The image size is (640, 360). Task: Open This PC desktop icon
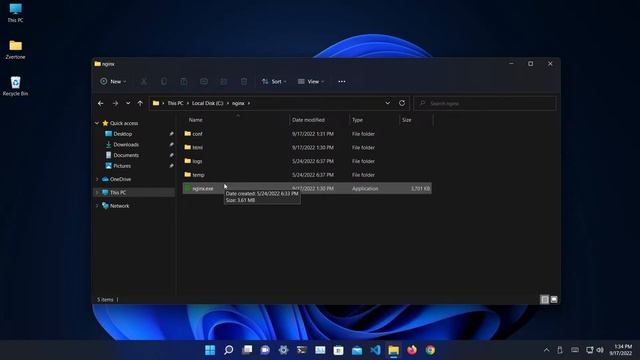[x=16, y=13]
